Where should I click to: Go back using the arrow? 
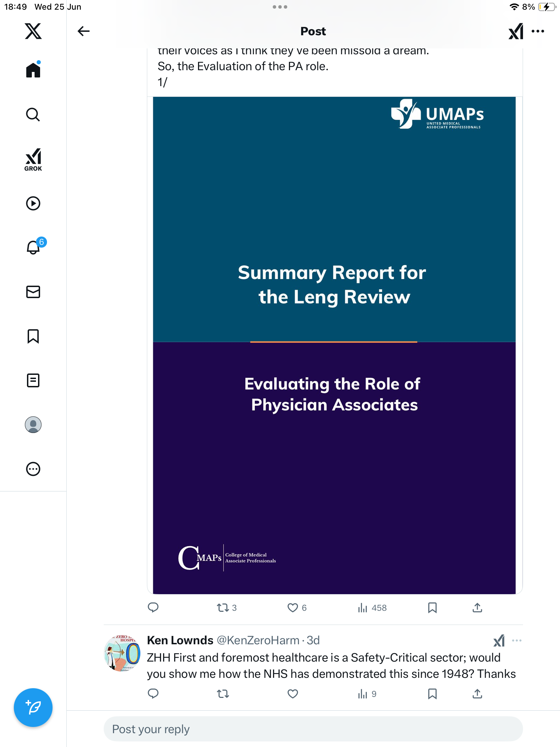83,31
